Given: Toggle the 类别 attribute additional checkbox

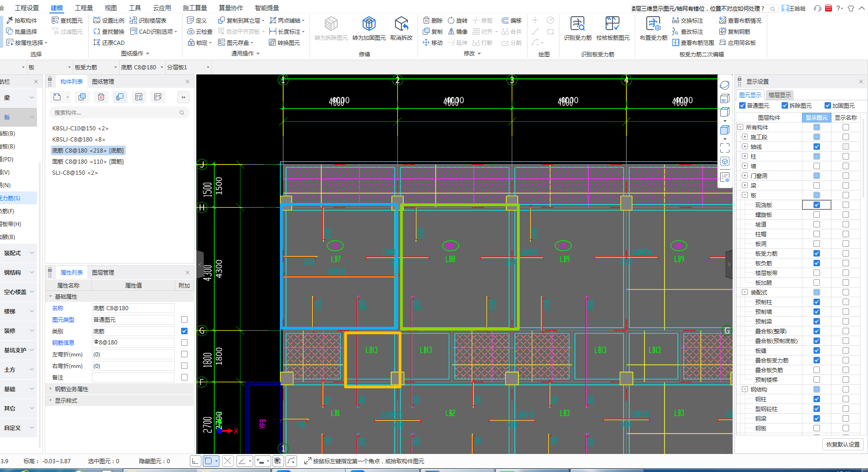Looking at the screenshot, I should point(184,331).
